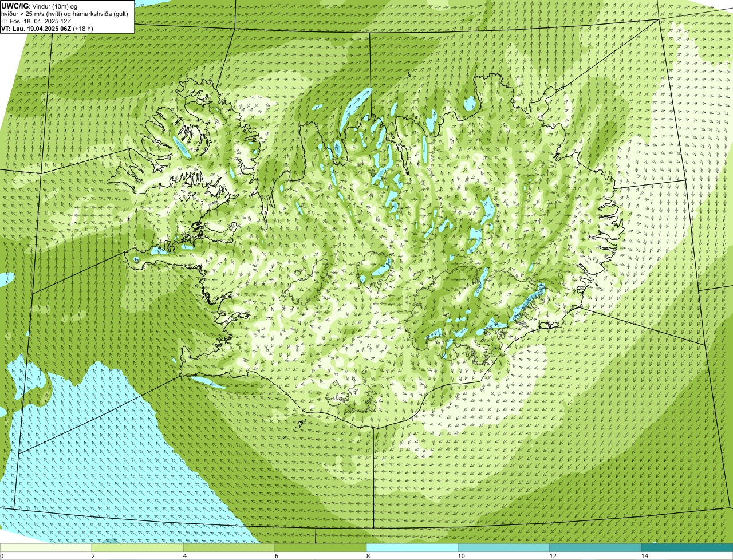This screenshot has height=560, width=733.
Task: Click the '8' label on the legend scale
Action: tap(368, 556)
